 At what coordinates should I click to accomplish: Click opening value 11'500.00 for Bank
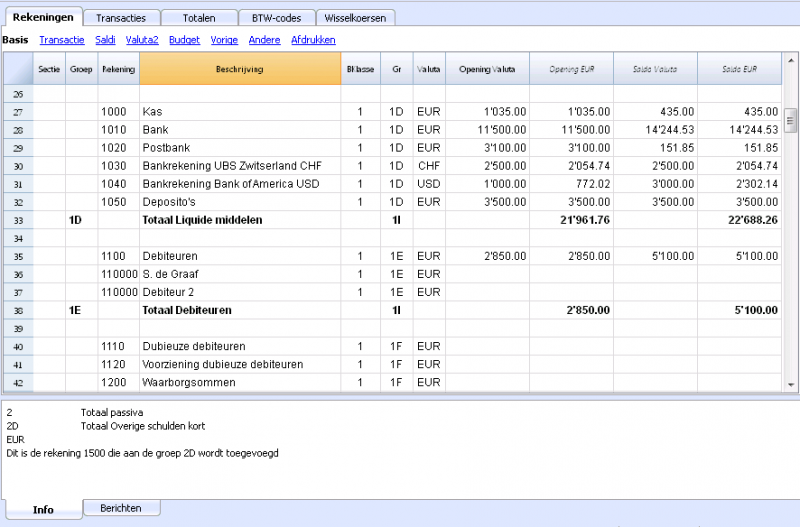coord(487,130)
